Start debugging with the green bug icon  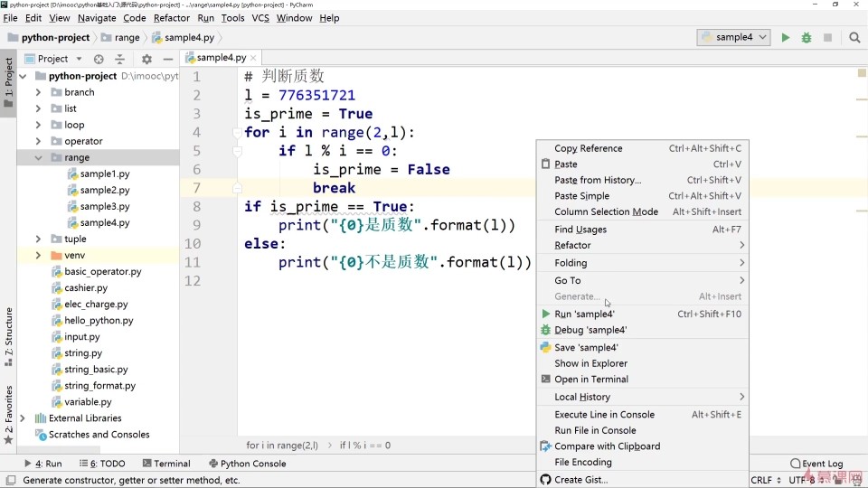[x=806, y=38]
